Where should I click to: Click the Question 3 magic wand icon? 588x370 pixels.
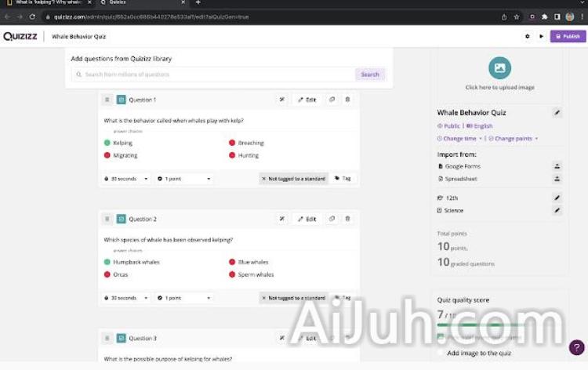(x=281, y=338)
